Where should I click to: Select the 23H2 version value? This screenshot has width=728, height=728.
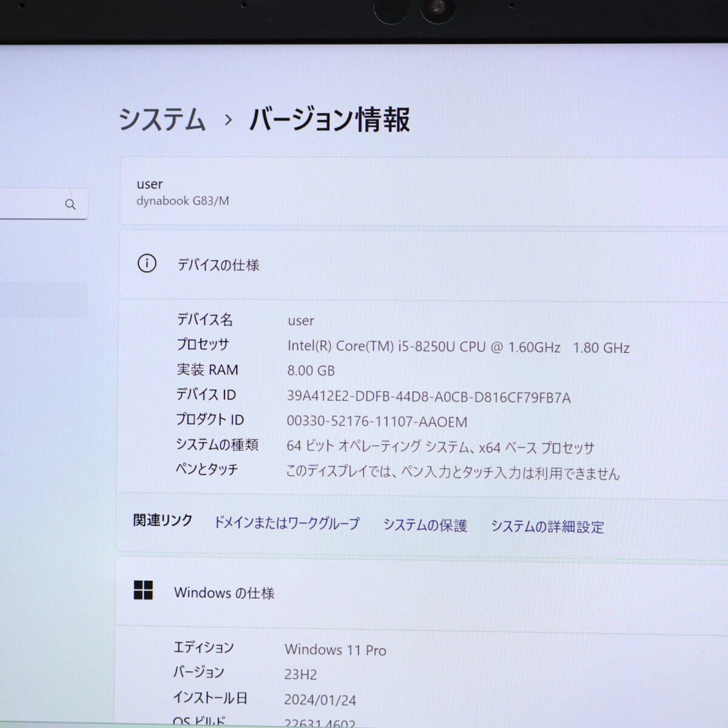point(301,675)
